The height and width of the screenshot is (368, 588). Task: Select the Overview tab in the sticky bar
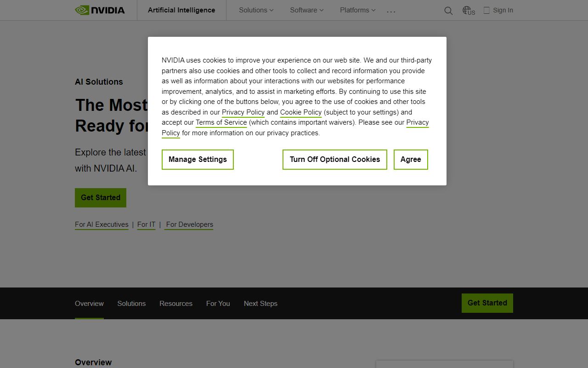click(x=89, y=303)
